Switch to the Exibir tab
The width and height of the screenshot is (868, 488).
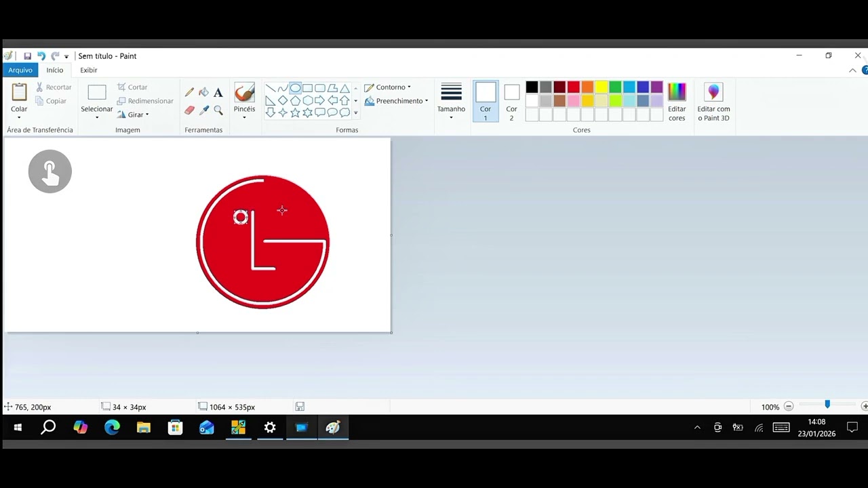[x=89, y=70]
